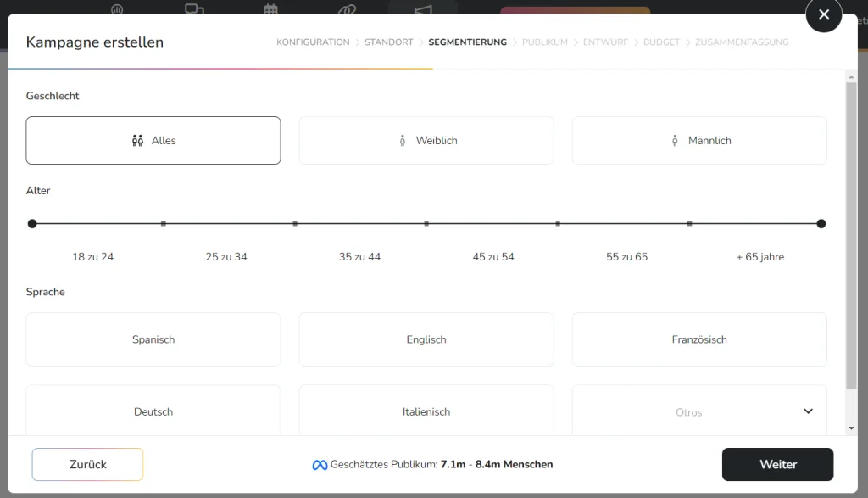Open the PUBLIKUM step
Screen dimensions: 868x498
click(x=544, y=42)
